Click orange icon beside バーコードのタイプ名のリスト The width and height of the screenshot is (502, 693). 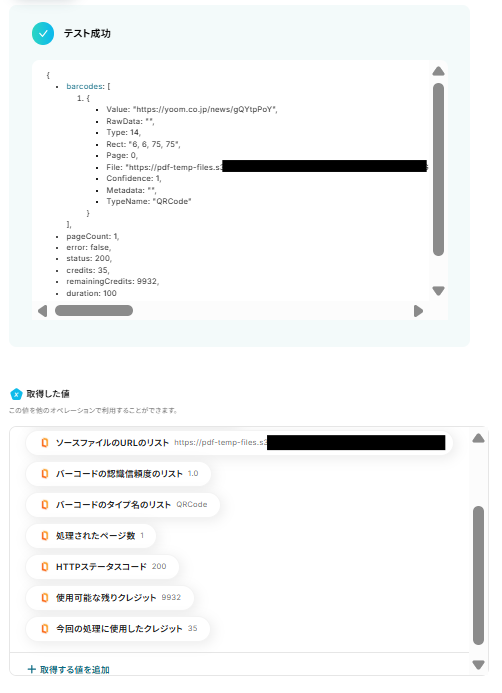[x=45, y=505]
